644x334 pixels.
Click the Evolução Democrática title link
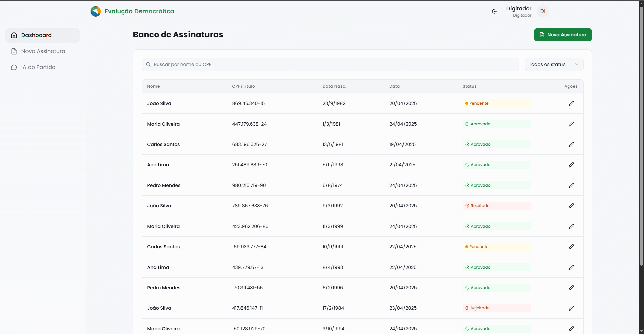coord(139,11)
